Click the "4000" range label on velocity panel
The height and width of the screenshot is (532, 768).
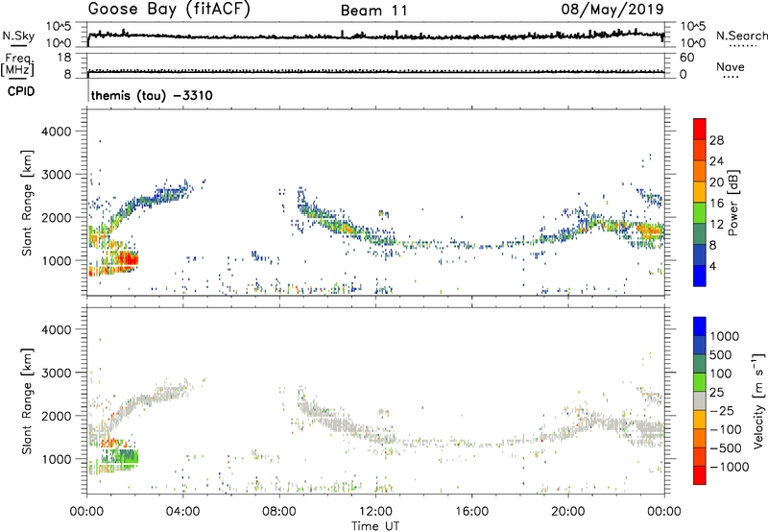point(57,329)
